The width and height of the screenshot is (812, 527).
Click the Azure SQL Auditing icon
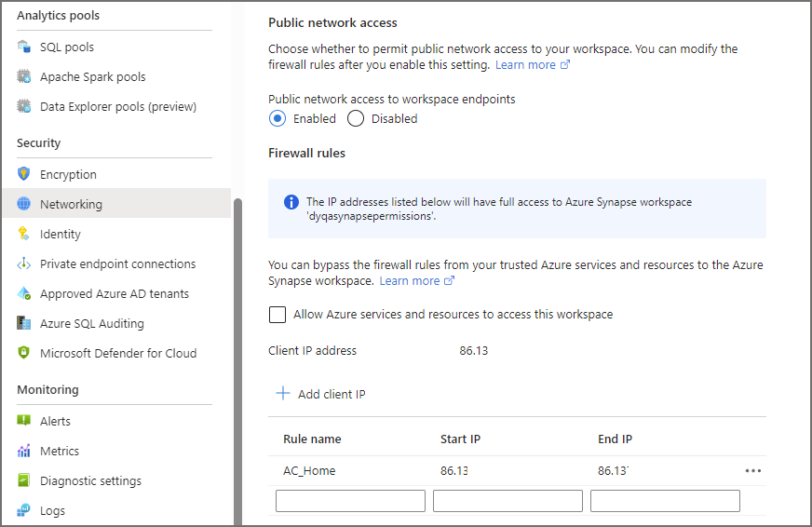(x=24, y=323)
